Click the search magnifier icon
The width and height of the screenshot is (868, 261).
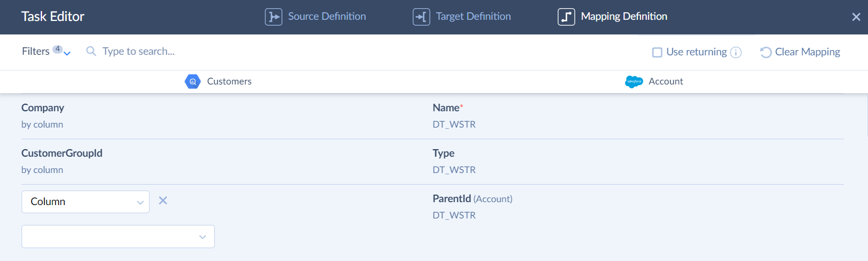point(91,51)
